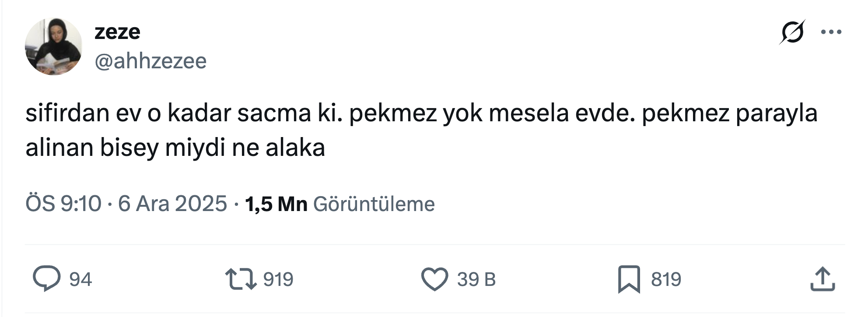868x317 pixels.
Task: Click the display name "zeze"
Action: pyautogui.click(x=117, y=32)
